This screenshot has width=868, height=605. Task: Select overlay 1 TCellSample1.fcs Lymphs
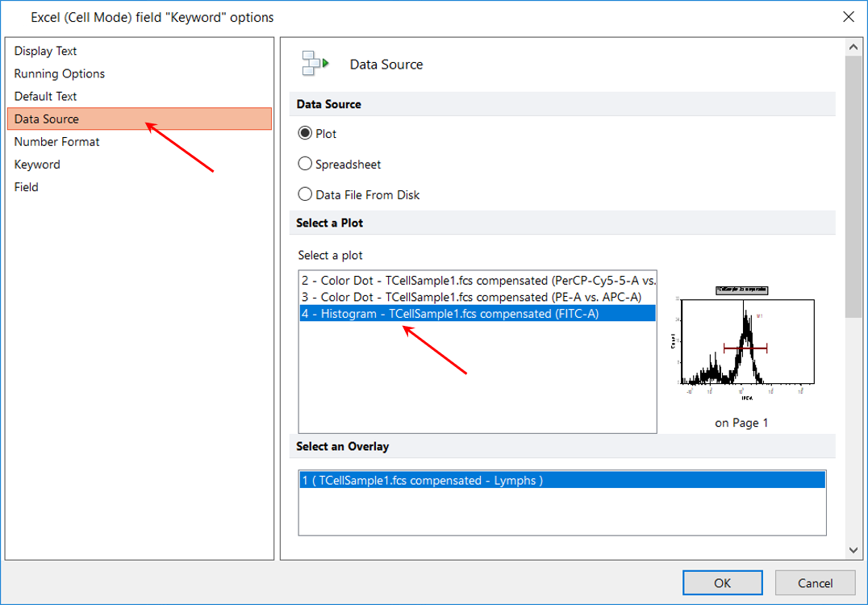tap(562, 480)
